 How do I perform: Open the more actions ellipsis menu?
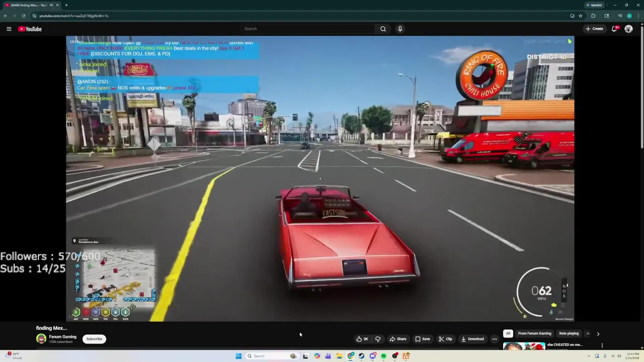pyautogui.click(x=494, y=339)
